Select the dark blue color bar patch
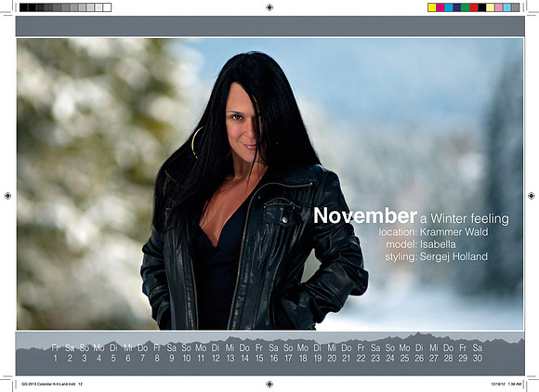Screen dimensions: 539x392 point(457,7)
